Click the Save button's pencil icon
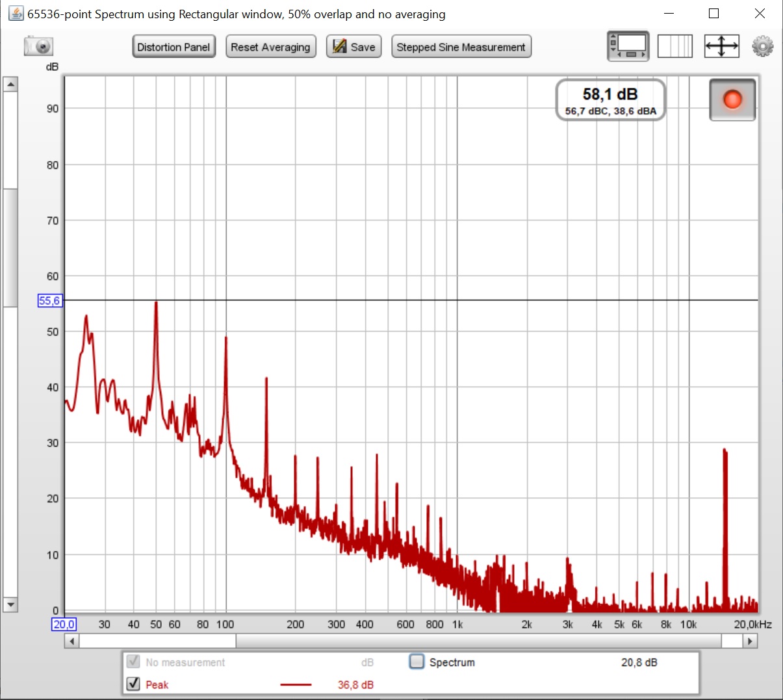783x700 pixels. coord(340,47)
